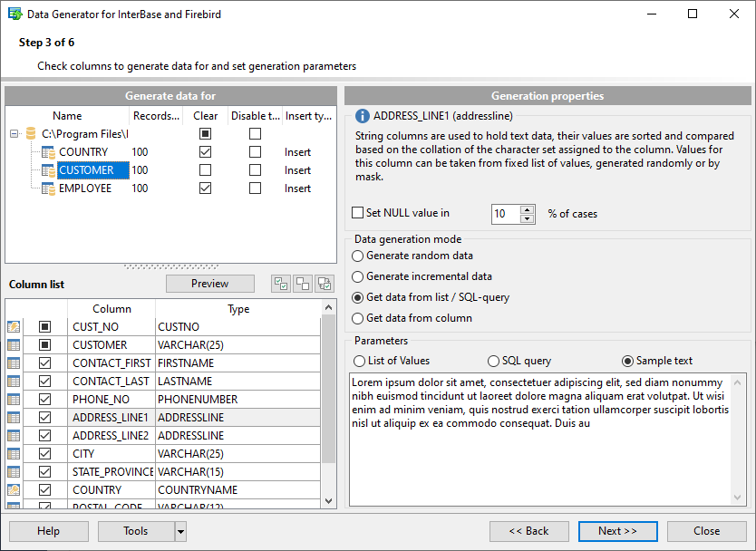
Task: Click inside the Lorem ipsum sample text area
Action: click(540, 440)
